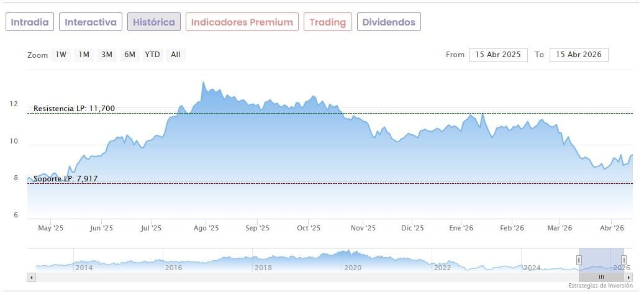The height and width of the screenshot is (295, 644).
Task: Click the navigator scrollbar thumb grip
Action: click(601, 277)
